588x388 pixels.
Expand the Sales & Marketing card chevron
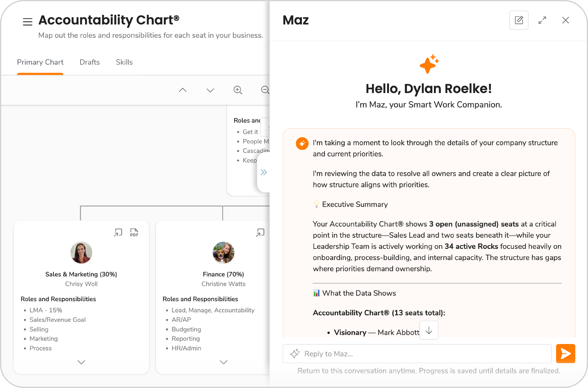81,362
